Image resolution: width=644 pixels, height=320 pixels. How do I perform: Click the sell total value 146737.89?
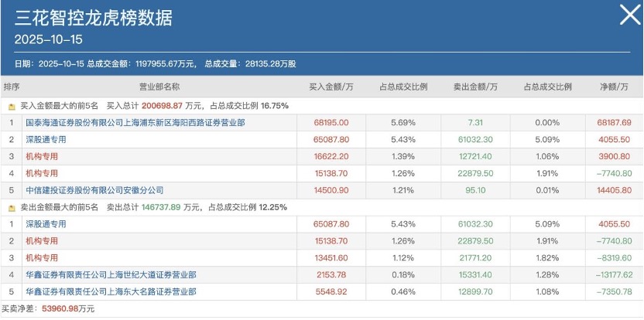(161, 208)
